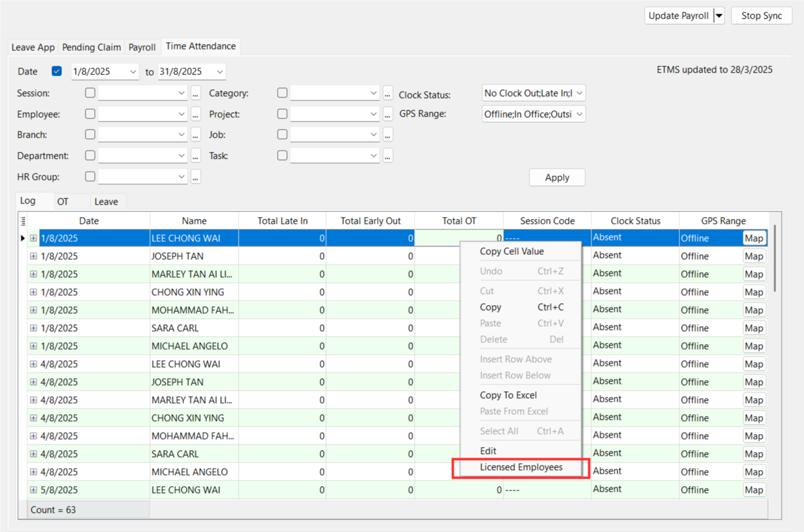Tick the Project filter checkbox
The width and height of the screenshot is (804, 532).
(283, 114)
